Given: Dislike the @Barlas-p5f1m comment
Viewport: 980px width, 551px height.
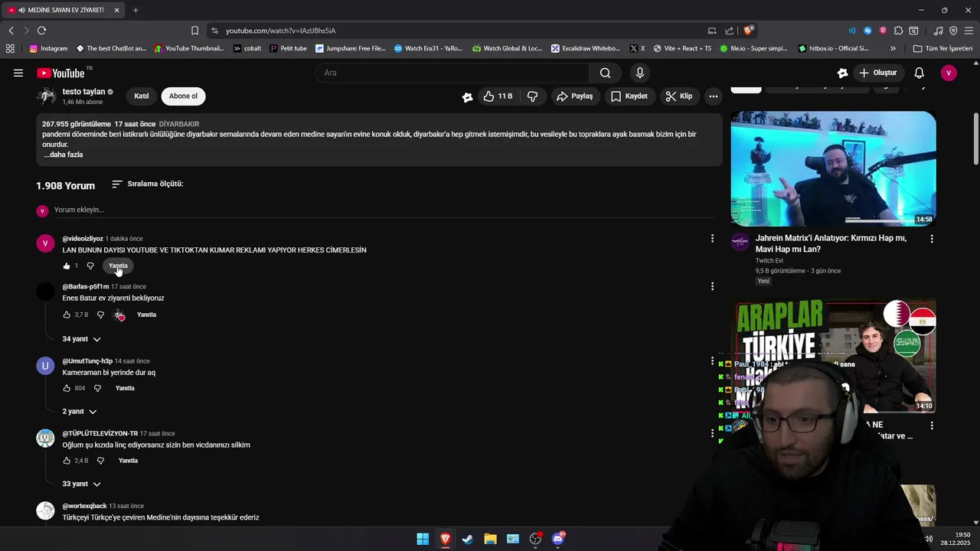Looking at the screenshot, I should coord(100,315).
